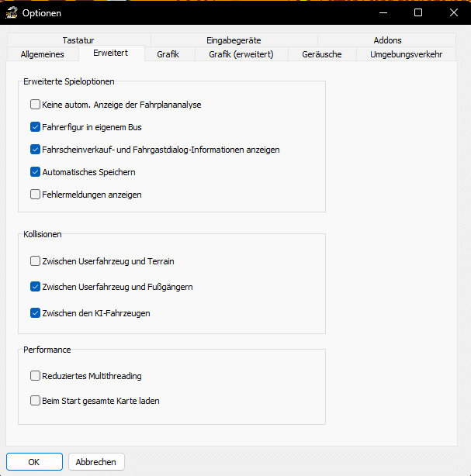Disable 'Zwischen den KI-Fahrzeugen' collisions
The width and height of the screenshot is (471, 476).
coord(35,313)
